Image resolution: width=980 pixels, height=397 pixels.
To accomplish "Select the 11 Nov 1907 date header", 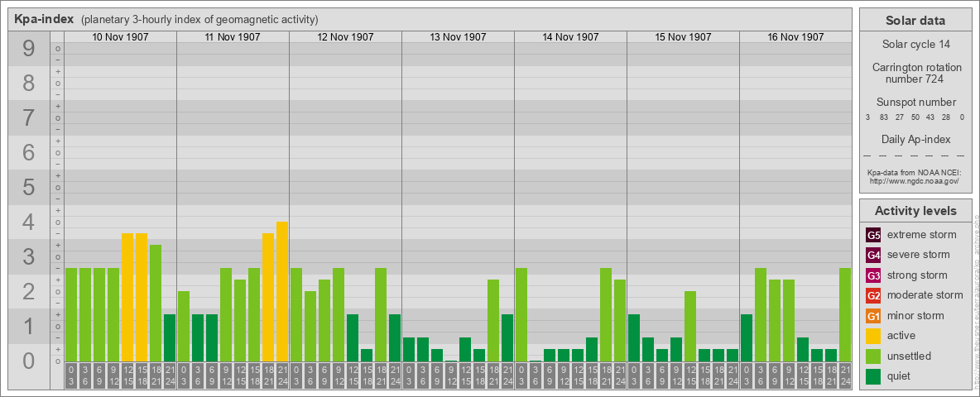I will pos(233,37).
